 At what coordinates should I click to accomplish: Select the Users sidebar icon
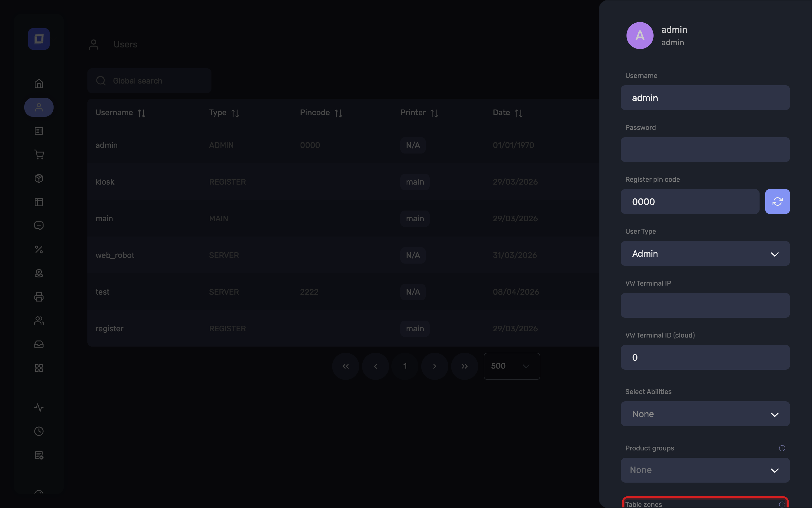coord(39,107)
